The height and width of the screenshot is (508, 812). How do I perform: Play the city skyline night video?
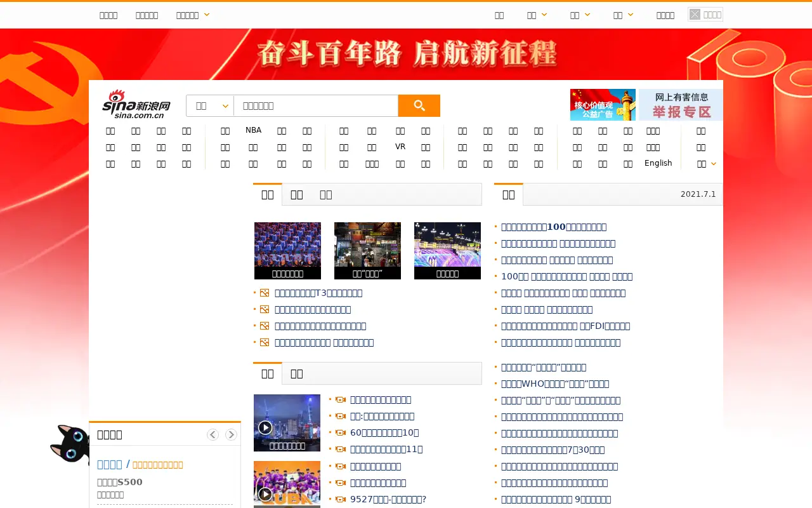coord(287,423)
